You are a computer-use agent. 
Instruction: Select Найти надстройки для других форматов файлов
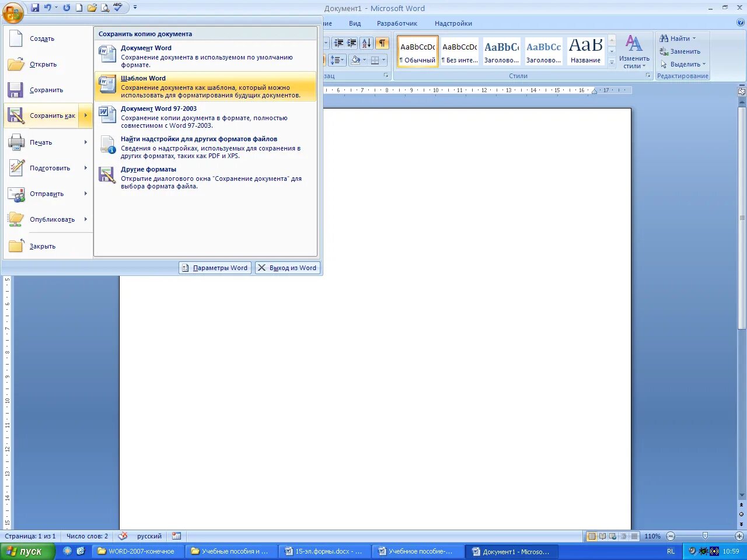pos(205,147)
